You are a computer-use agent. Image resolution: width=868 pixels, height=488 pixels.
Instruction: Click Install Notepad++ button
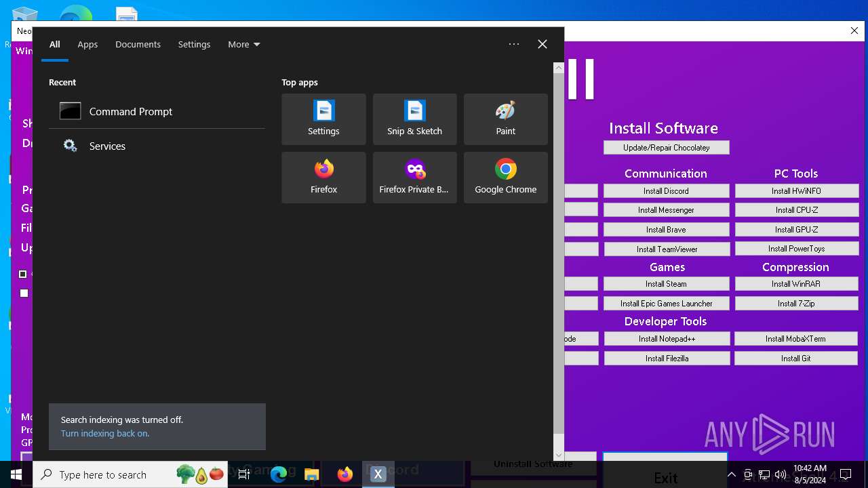coord(666,339)
